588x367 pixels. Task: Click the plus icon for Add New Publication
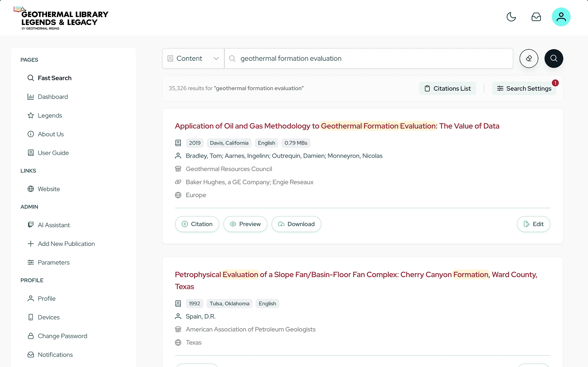pos(31,244)
